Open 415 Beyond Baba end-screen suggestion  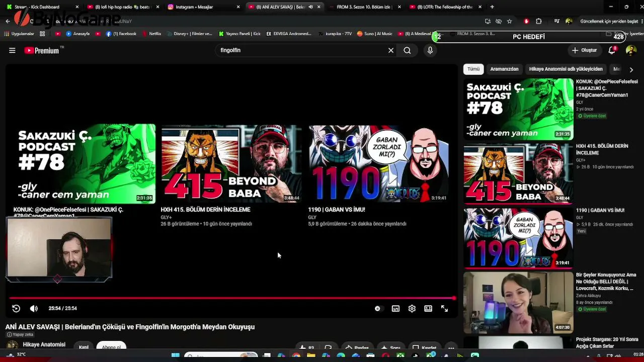click(x=231, y=164)
